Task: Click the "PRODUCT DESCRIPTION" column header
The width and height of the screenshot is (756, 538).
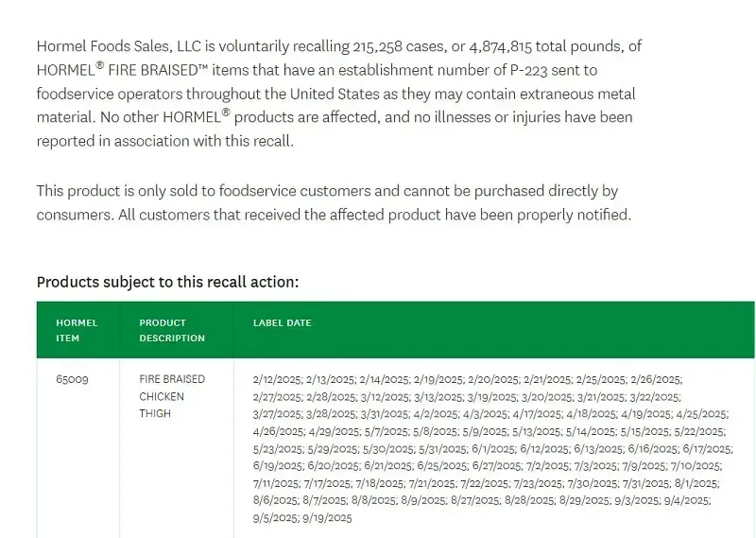Action: click(172, 330)
